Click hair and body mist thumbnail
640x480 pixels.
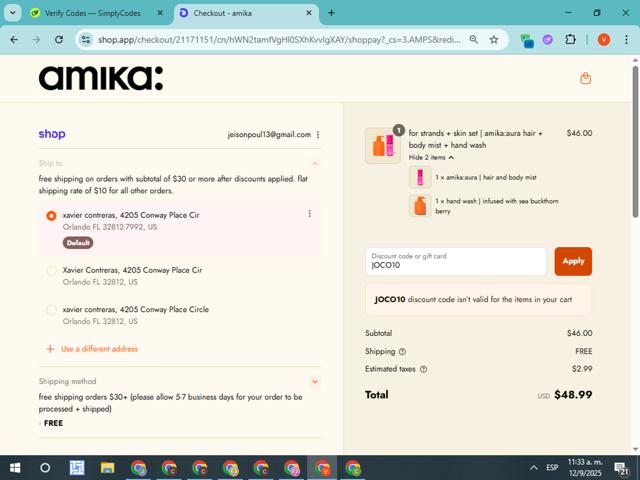420,178
